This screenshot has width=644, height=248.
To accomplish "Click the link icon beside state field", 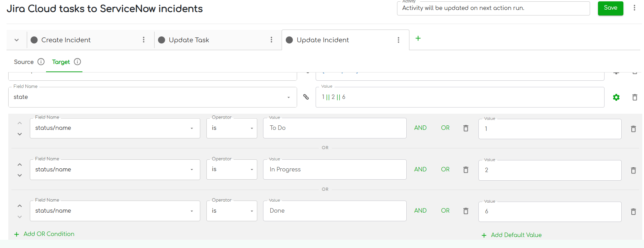I will click(306, 97).
